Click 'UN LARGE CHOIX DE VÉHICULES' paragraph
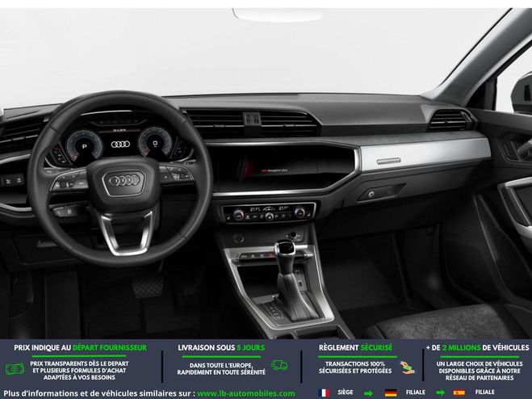 (480, 371)
